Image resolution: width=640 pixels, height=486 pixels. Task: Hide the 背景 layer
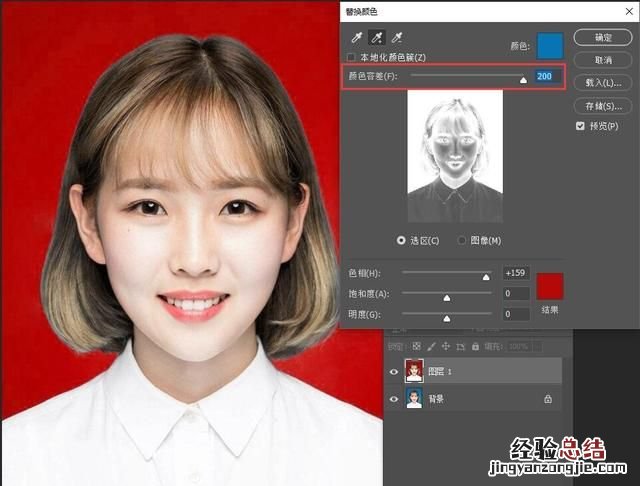[394, 399]
